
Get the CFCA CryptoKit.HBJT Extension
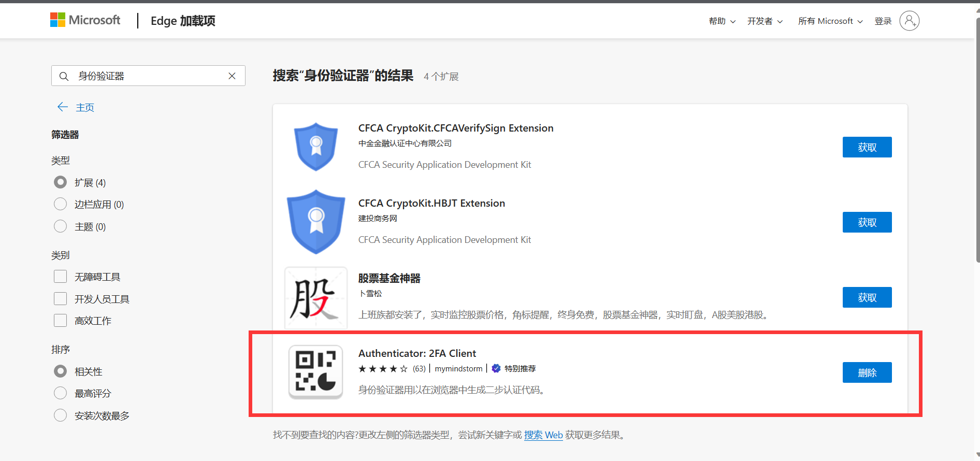867,222
